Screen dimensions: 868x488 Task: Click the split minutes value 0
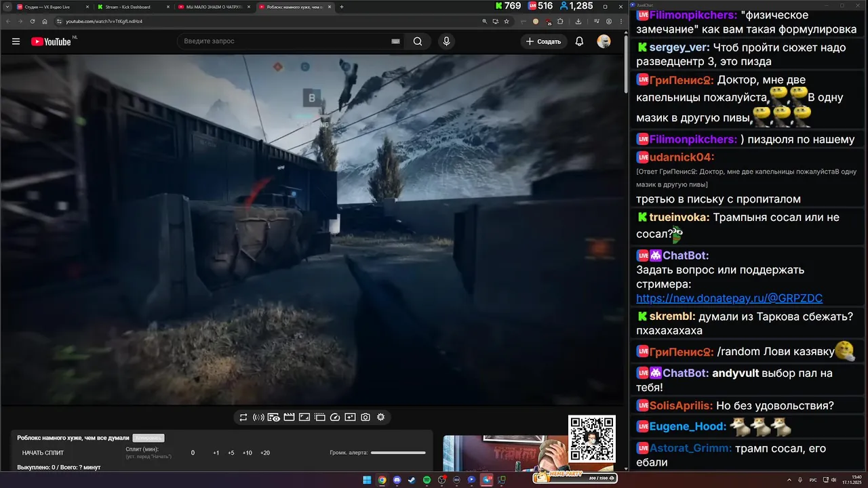[193, 453]
